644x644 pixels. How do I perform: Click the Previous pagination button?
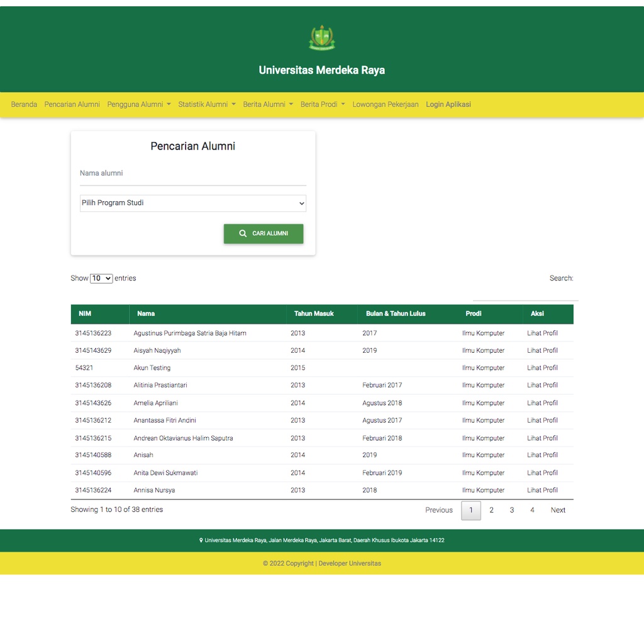(438, 510)
